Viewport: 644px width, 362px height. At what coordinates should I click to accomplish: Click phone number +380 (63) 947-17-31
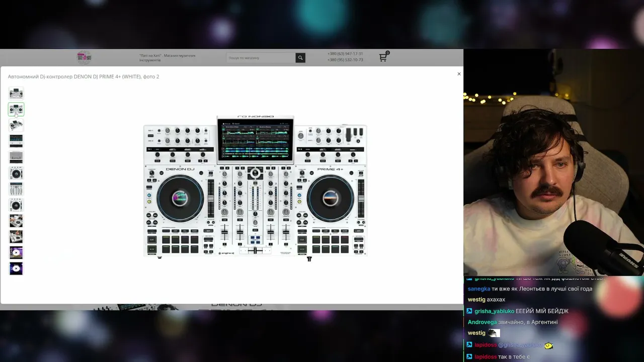tap(345, 54)
